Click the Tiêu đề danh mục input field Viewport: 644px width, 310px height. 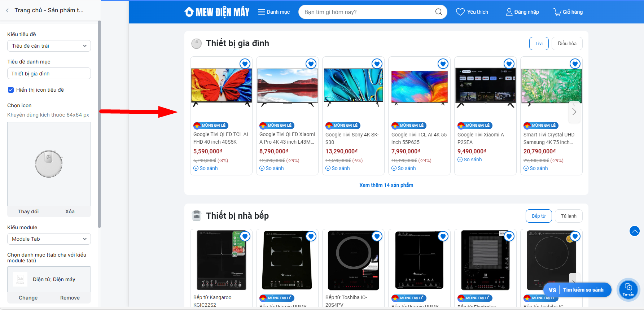pyautogui.click(x=49, y=73)
